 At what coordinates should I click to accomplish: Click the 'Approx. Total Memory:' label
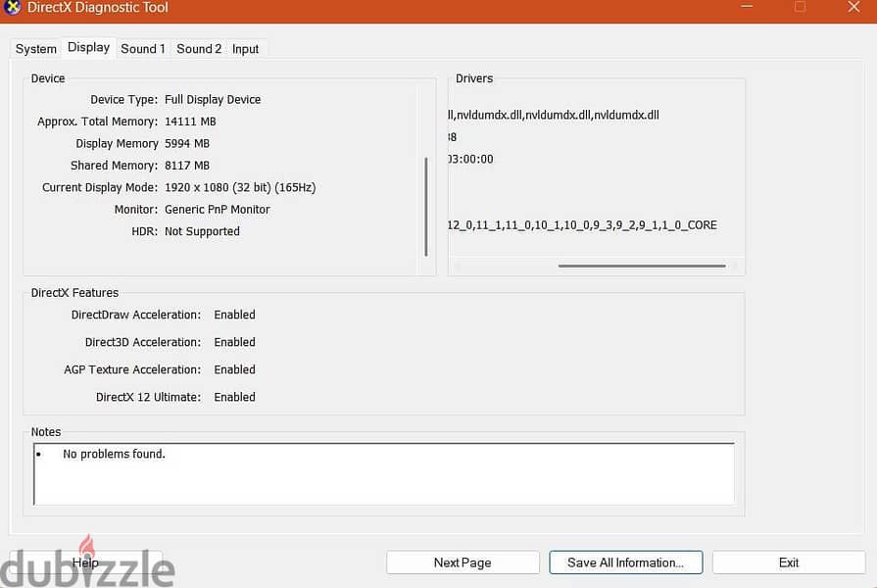(x=97, y=122)
